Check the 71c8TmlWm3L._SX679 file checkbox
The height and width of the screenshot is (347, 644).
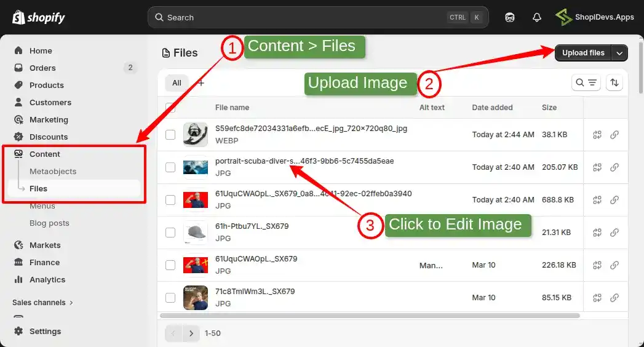(x=170, y=298)
